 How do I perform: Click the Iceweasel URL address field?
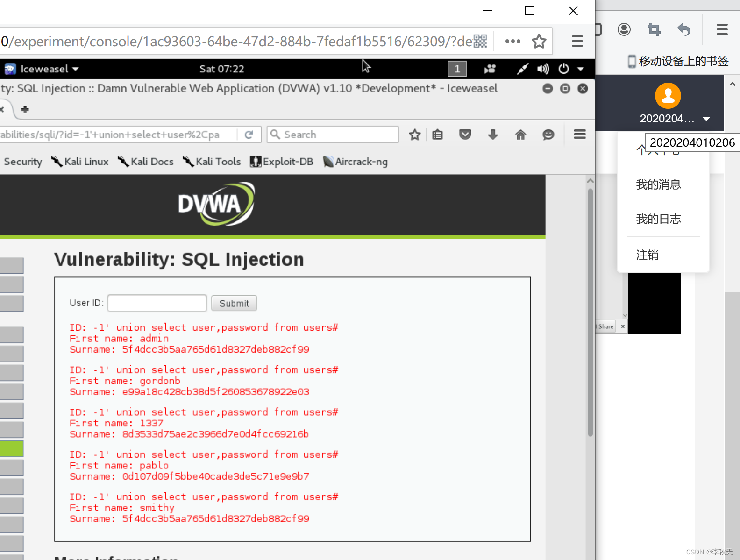pos(117,135)
